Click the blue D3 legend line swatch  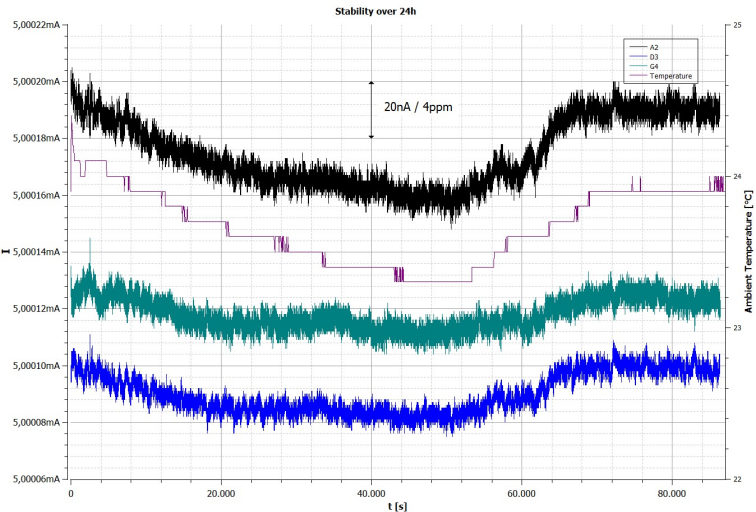tap(637, 56)
